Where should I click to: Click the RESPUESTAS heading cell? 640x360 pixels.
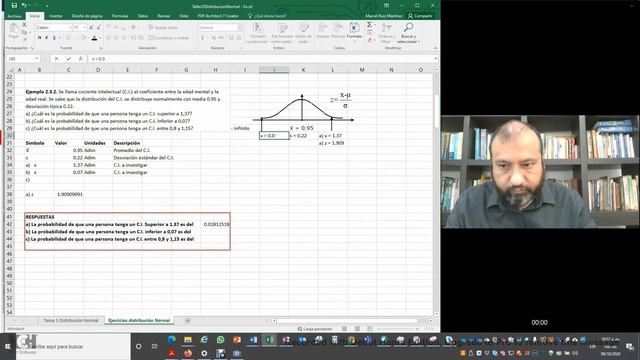[x=39, y=217]
